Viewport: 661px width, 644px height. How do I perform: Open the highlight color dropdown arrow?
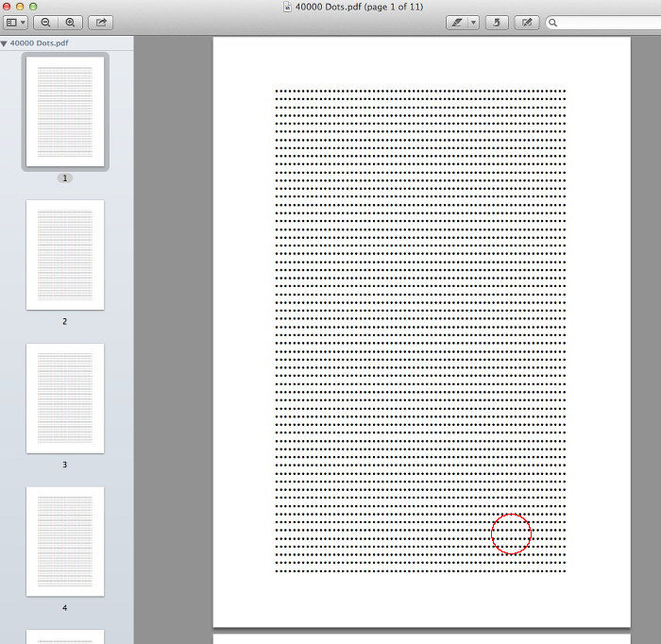(474, 23)
